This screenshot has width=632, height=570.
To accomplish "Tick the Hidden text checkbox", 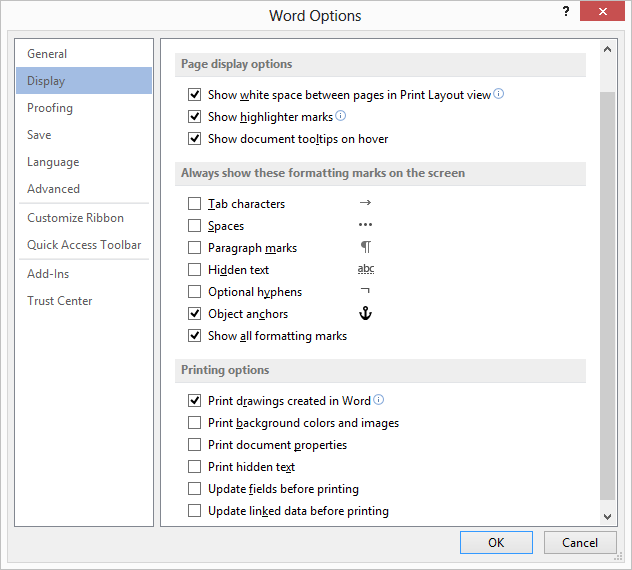I will [x=195, y=270].
